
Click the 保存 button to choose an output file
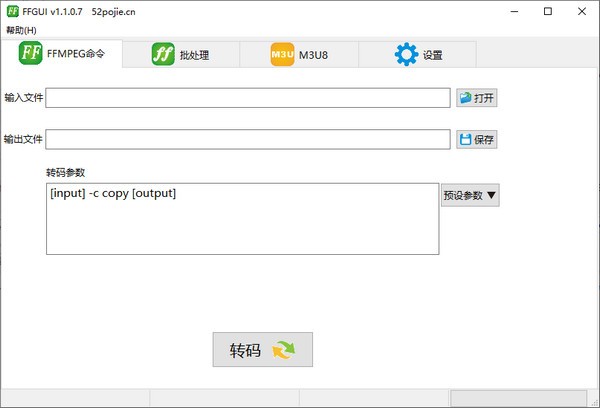pyautogui.click(x=476, y=139)
